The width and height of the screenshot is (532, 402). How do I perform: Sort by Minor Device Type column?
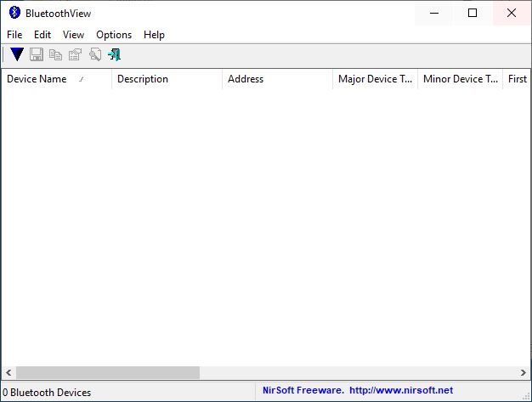pyautogui.click(x=461, y=79)
